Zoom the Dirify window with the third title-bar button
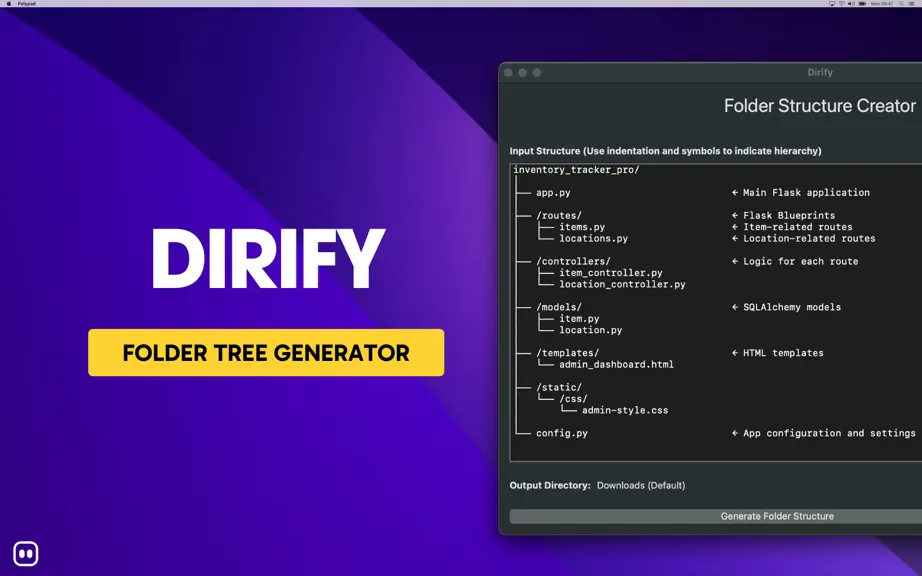 536,72
